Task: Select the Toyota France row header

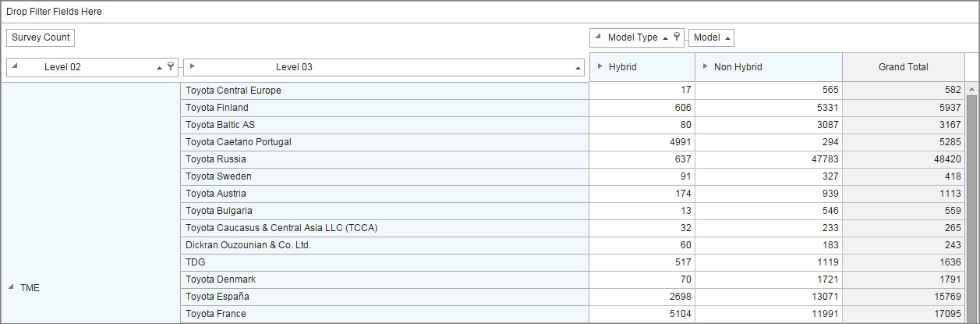Action: coord(385,314)
